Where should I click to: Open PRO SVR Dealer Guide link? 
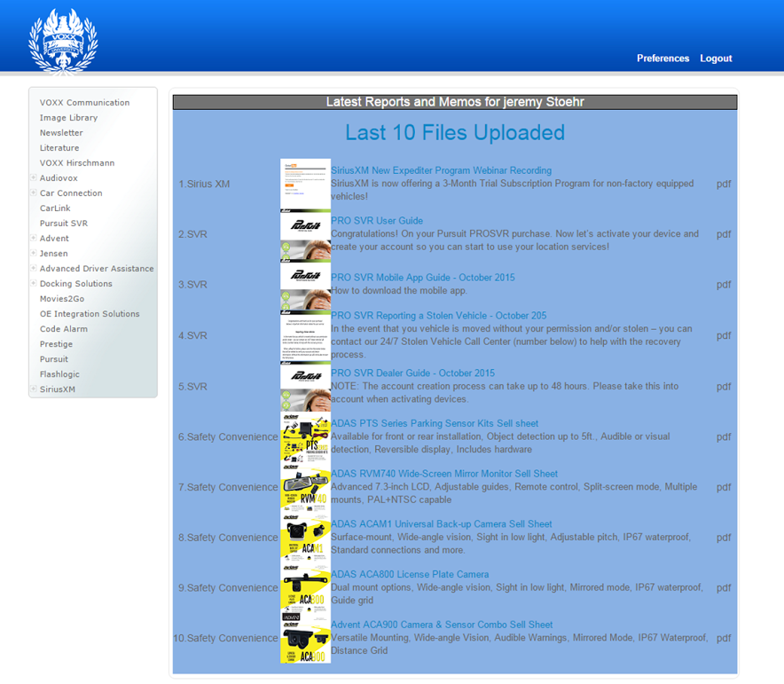[412, 373]
